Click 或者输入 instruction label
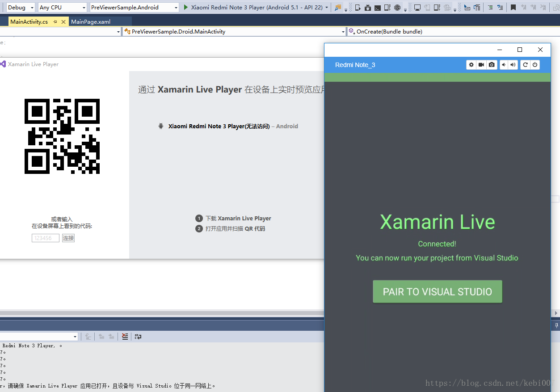This screenshot has height=392, width=560. [x=62, y=219]
